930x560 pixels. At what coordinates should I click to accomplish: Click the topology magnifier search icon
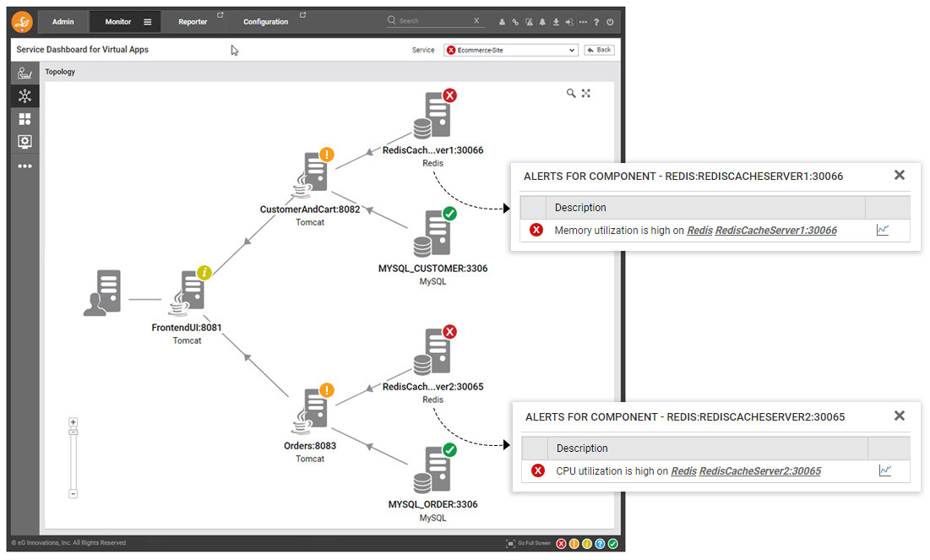click(570, 93)
